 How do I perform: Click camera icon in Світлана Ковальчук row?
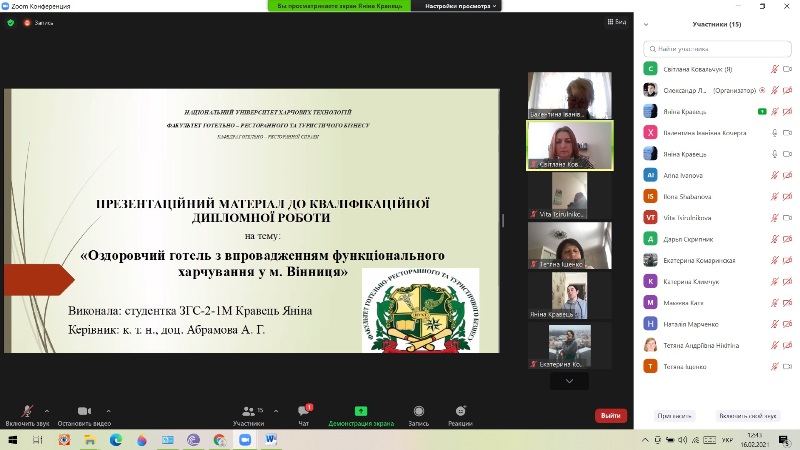tap(787, 69)
